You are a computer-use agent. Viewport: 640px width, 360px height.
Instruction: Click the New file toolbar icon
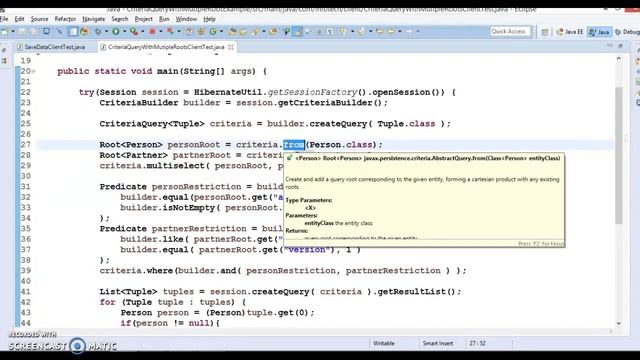[4, 31]
